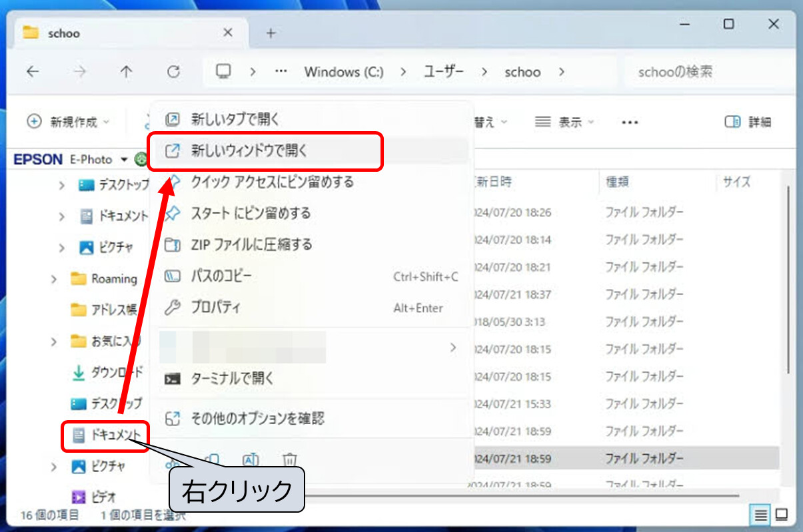Select the row dated 07/20 18:14

coord(625,240)
